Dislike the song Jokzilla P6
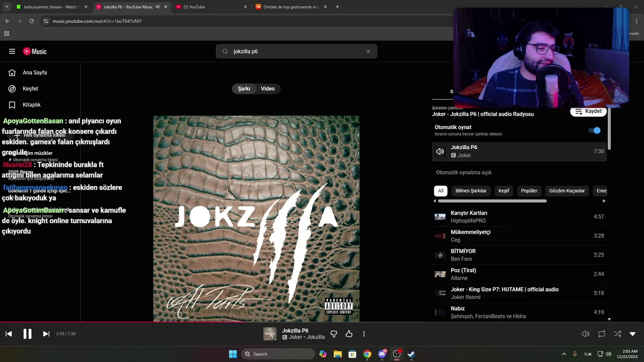This screenshot has width=644, height=362. coord(334,334)
